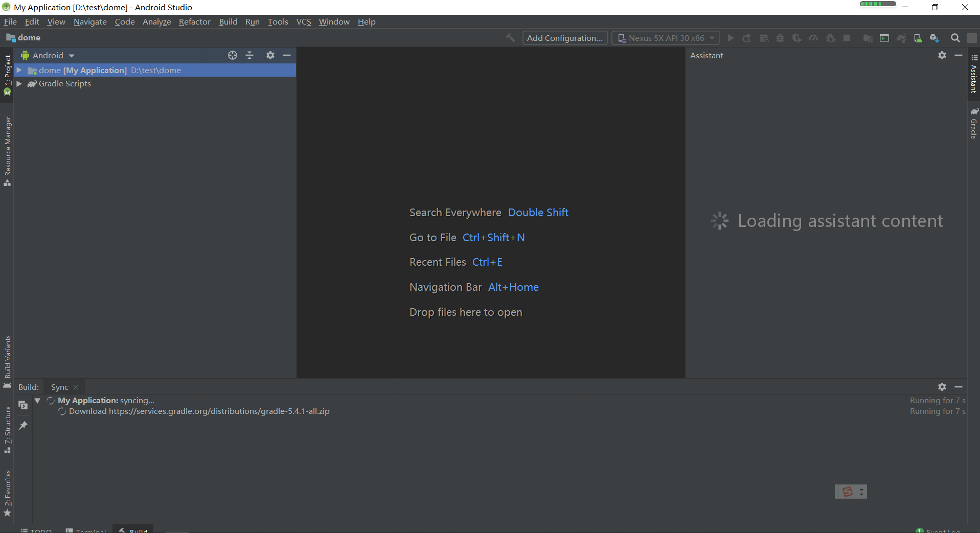
Task: Collapse the My Application syncing node
Action: coord(37,401)
